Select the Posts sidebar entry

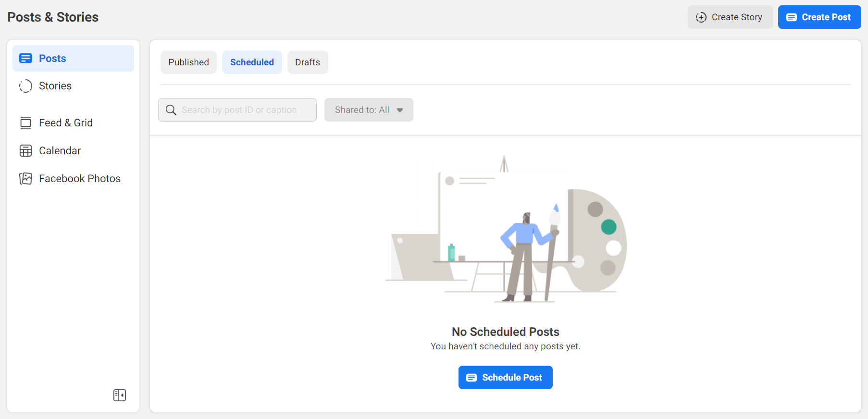[x=52, y=58]
